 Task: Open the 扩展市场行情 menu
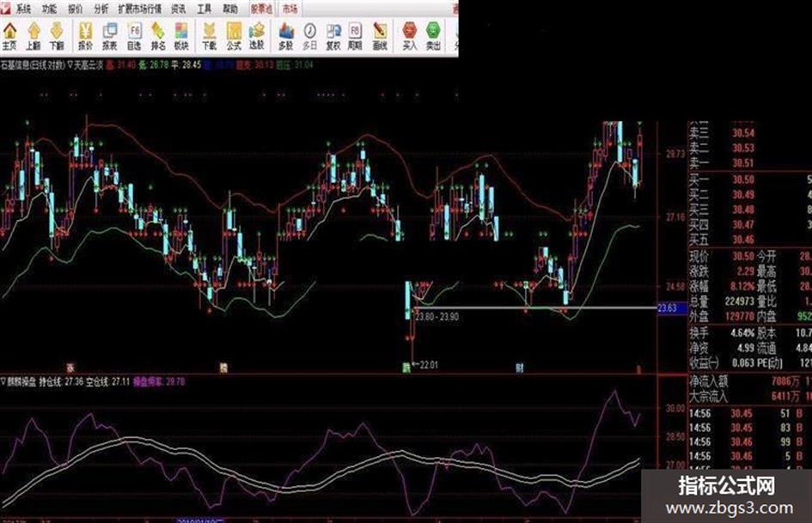[140, 9]
